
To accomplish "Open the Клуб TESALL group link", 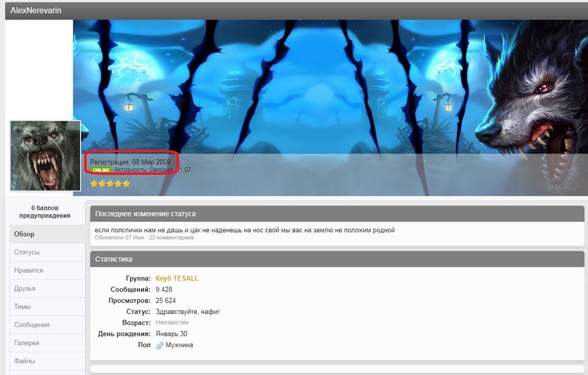I will point(177,278).
